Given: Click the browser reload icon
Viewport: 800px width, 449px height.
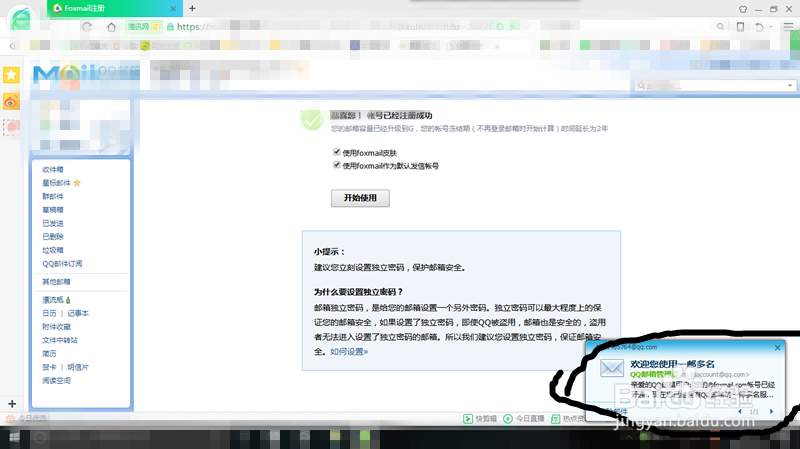Looking at the screenshot, I should point(87,27).
